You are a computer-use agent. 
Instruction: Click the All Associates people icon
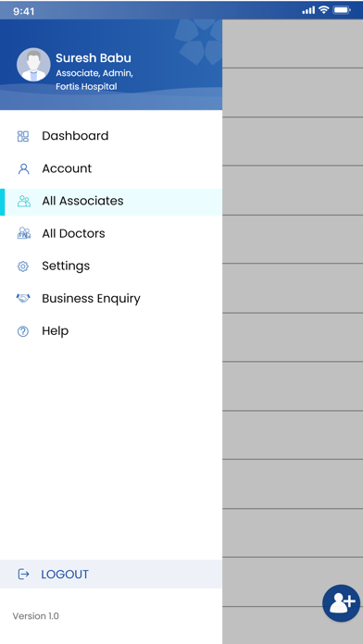point(24,202)
